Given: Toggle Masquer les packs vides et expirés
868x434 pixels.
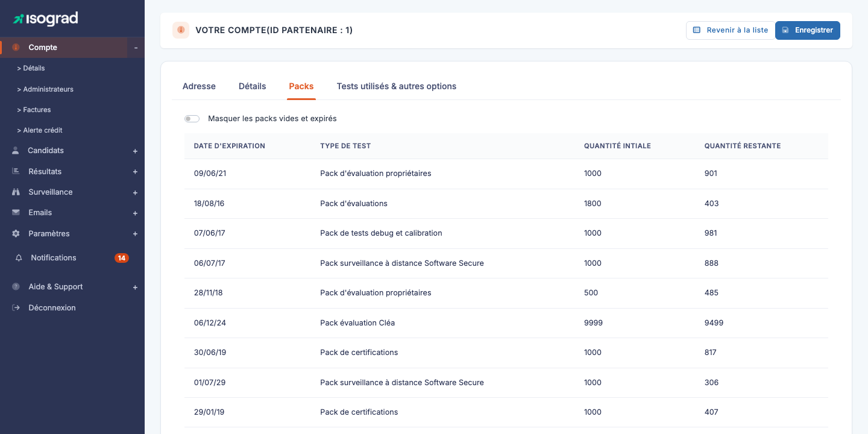Looking at the screenshot, I should (x=192, y=119).
